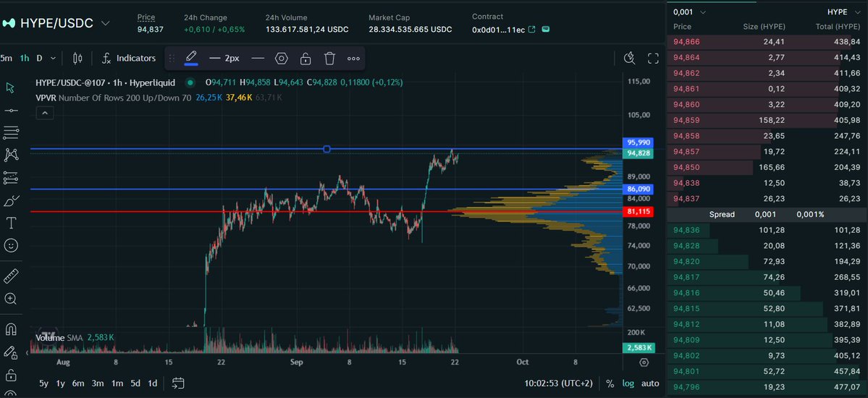Viewport: 868px width, 398px height.
Task: Select the ask price 94,866
Action: tap(686, 41)
